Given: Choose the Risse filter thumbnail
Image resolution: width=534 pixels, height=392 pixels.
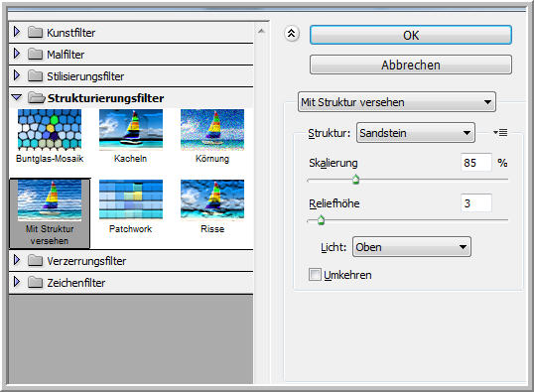Looking at the screenshot, I should click(x=212, y=199).
